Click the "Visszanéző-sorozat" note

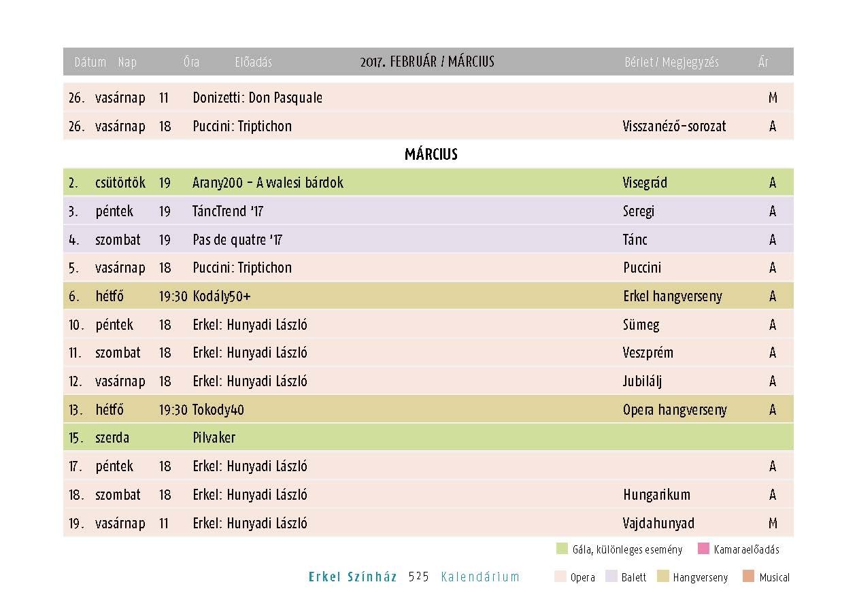(x=674, y=126)
